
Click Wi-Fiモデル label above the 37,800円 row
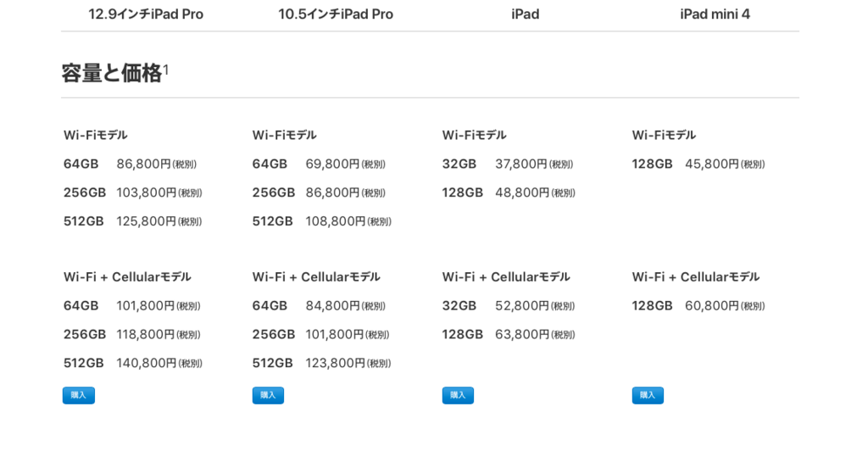[x=475, y=135]
